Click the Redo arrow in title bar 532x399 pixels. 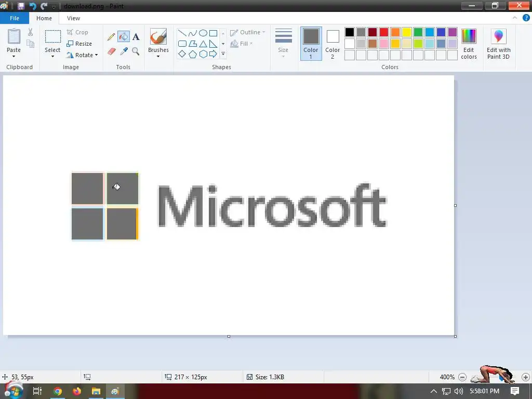pos(44,6)
